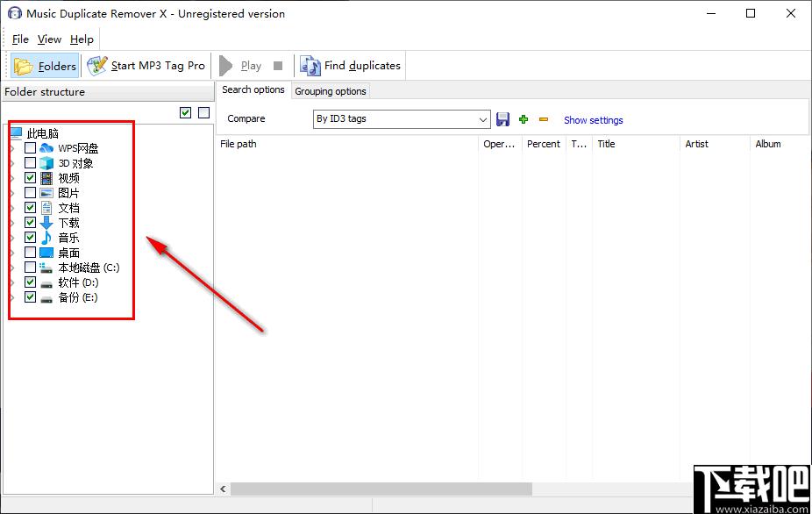Screen dimensions: 812x514
Task: Switch to the Grouping options tab
Action: click(x=331, y=91)
